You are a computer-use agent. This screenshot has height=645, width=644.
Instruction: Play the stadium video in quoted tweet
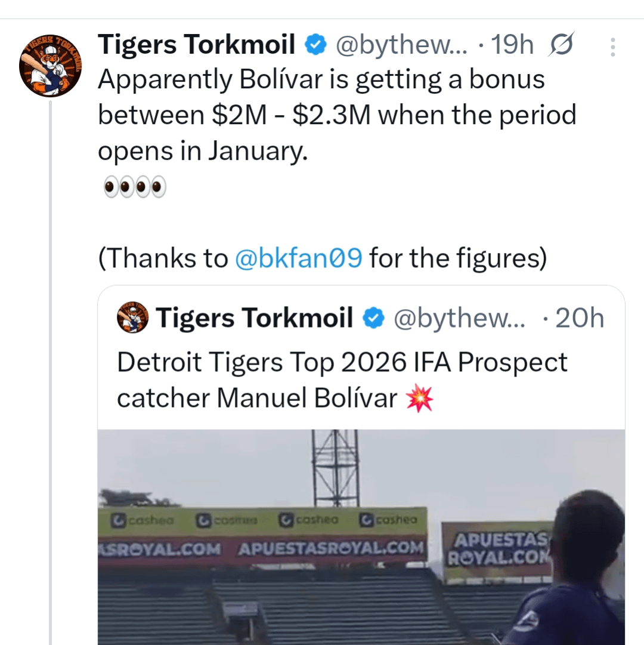(361, 537)
